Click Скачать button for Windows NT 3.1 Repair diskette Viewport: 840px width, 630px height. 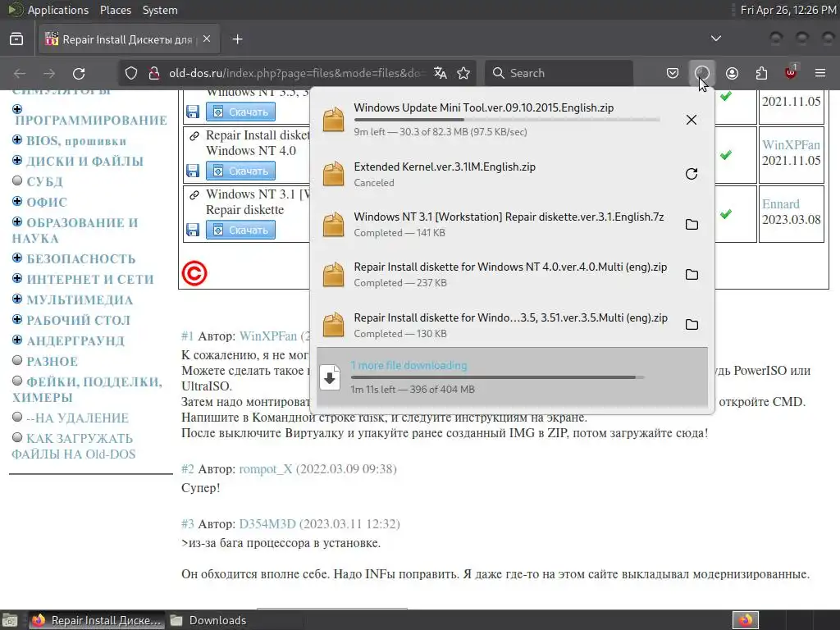pos(240,230)
